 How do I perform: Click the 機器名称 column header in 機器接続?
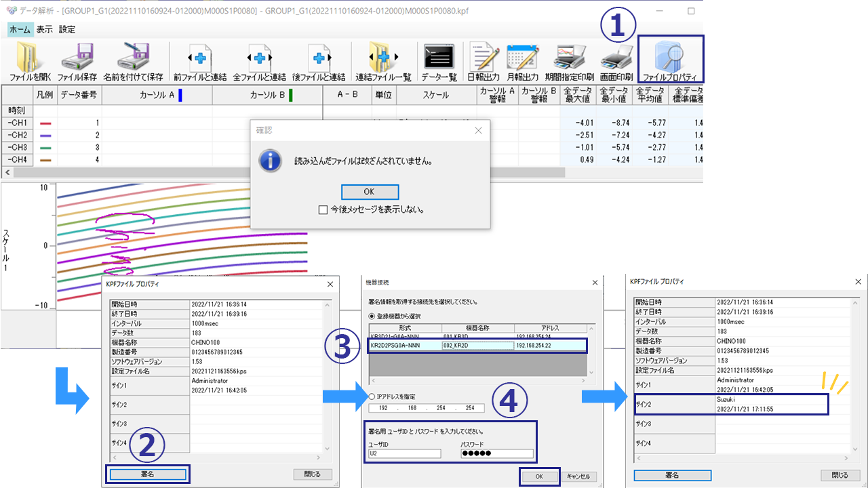click(477, 327)
